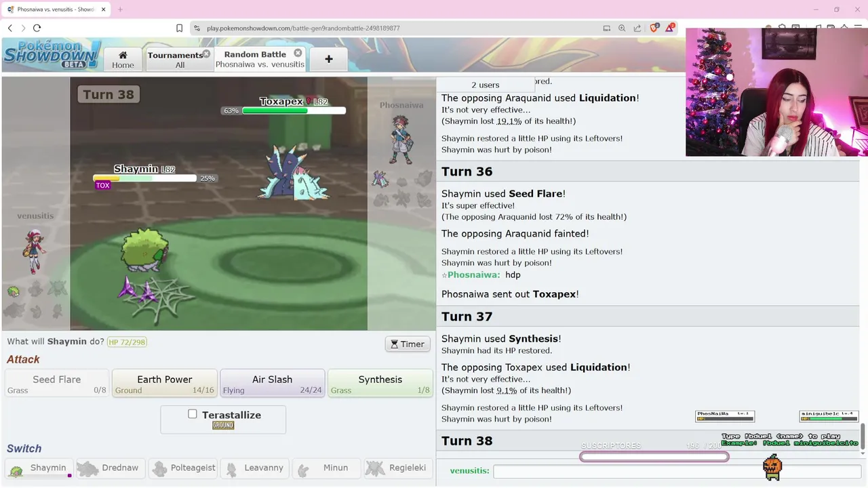
Task: Tick the Terastallize checkbox
Action: [x=193, y=413]
